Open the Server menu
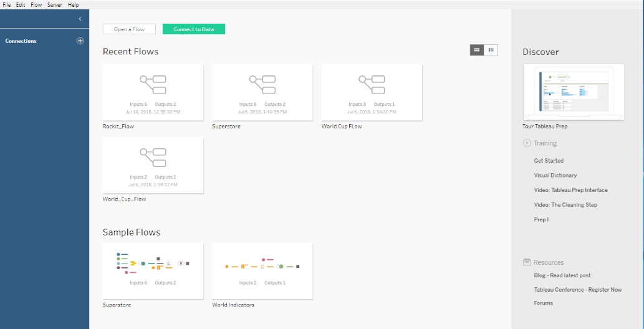Image resolution: width=644 pixels, height=329 pixels. pyautogui.click(x=55, y=5)
